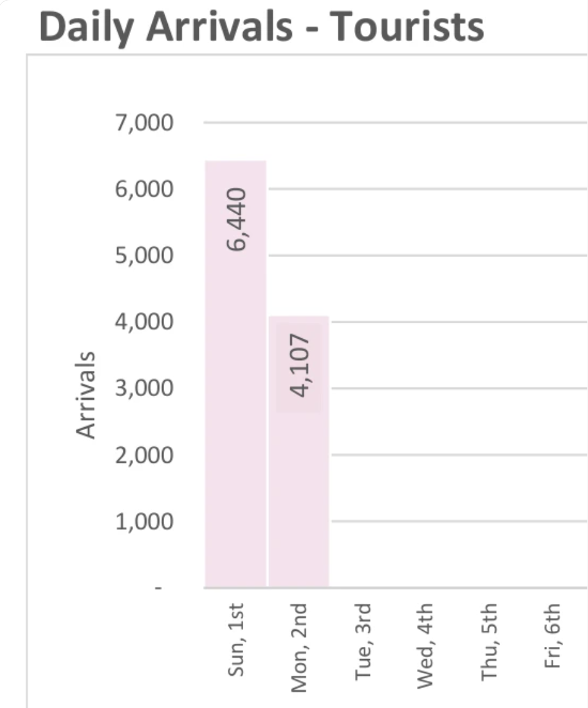The width and height of the screenshot is (588, 708).
Task: Click the Sun, 1st bar in chart
Action: pos(235,418)
